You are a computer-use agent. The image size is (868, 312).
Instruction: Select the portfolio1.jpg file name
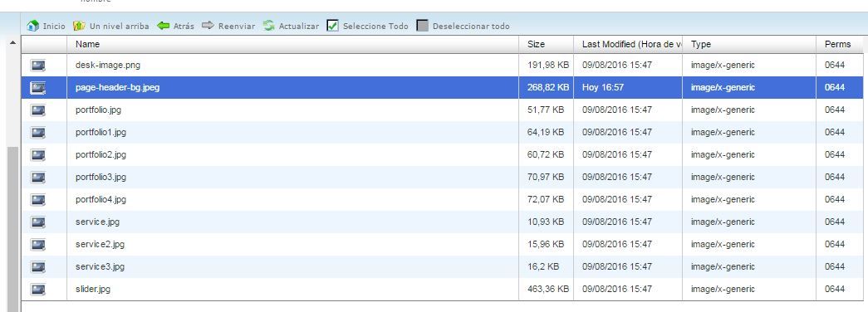[x=101, y=132]
